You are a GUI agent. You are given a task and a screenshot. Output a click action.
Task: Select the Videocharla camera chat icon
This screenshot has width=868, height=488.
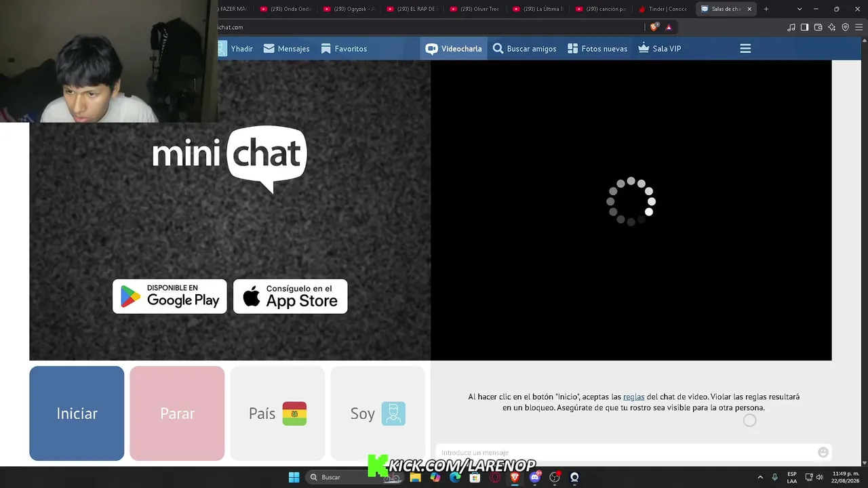click(431, 49)
